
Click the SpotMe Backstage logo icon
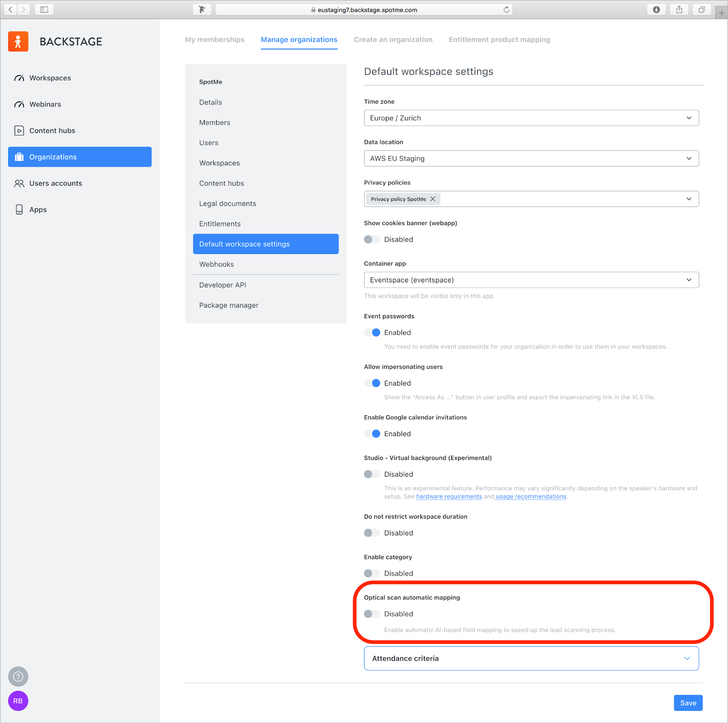(x=18, y=41)
